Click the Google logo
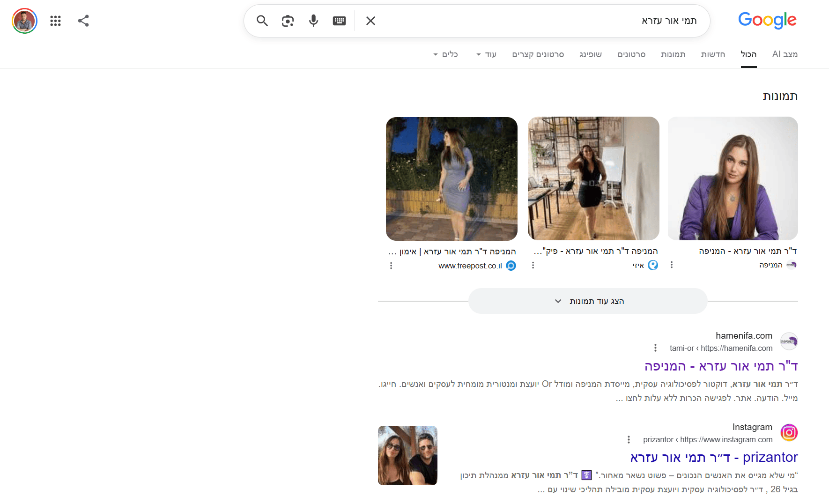 [x=767, y=20]
